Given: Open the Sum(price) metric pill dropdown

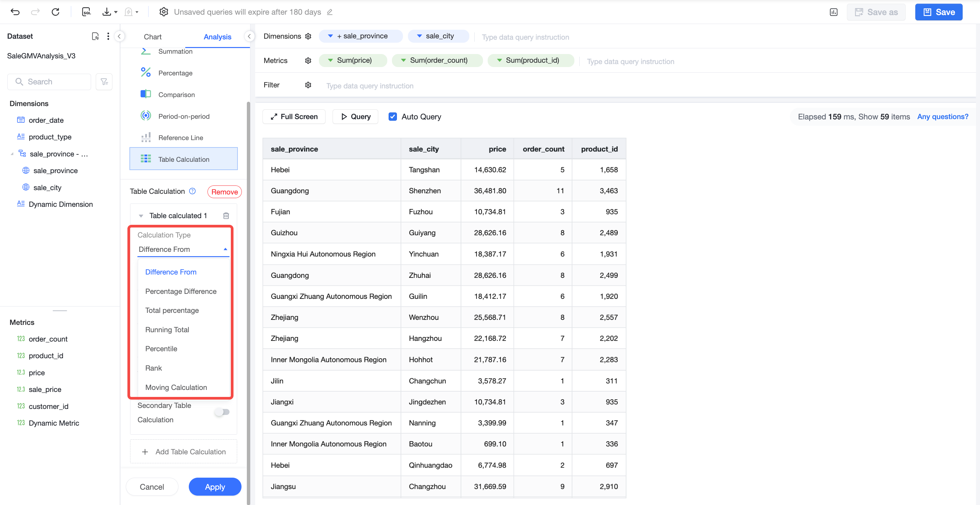Looking at the screenshot, I should [330, 60].
